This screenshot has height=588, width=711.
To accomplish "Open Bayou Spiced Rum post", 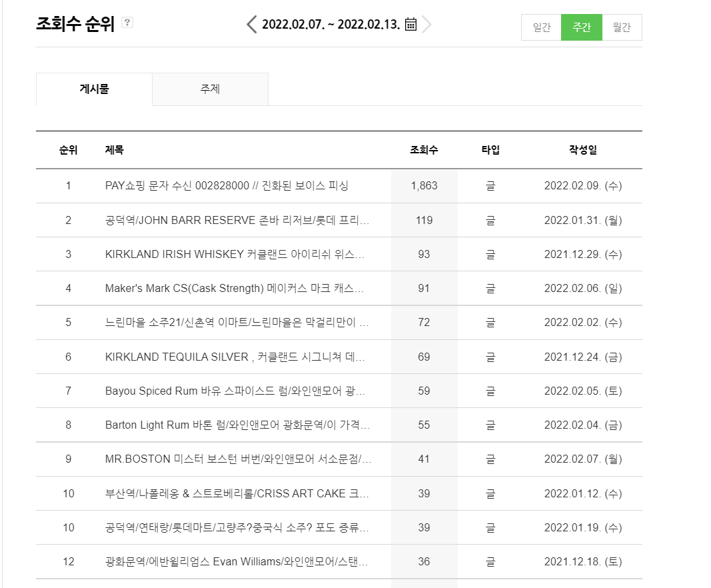I will (x=235, y=391).
